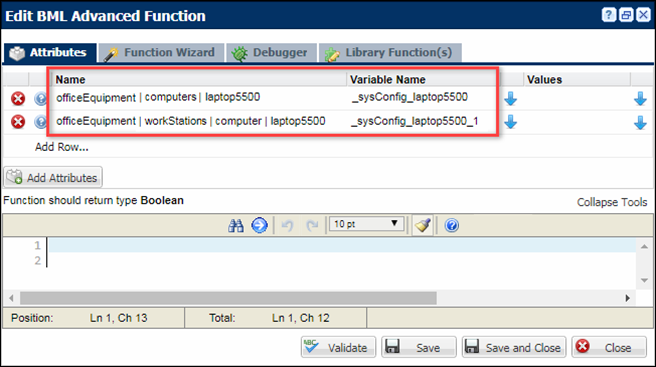Screen dimensions: 656x367
Task: Click the Add Row... link
Action: [62, 147]
